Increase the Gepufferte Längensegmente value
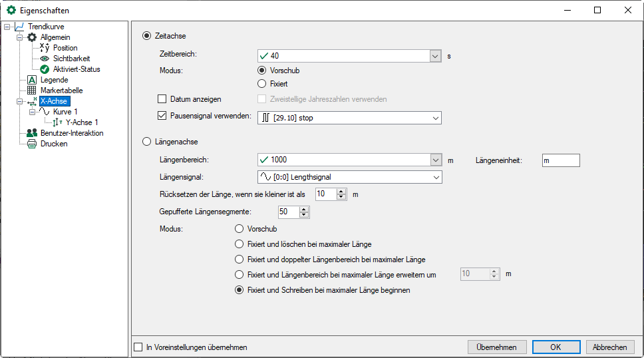Screen dimensions: 644x358 (x=305, y=210)
